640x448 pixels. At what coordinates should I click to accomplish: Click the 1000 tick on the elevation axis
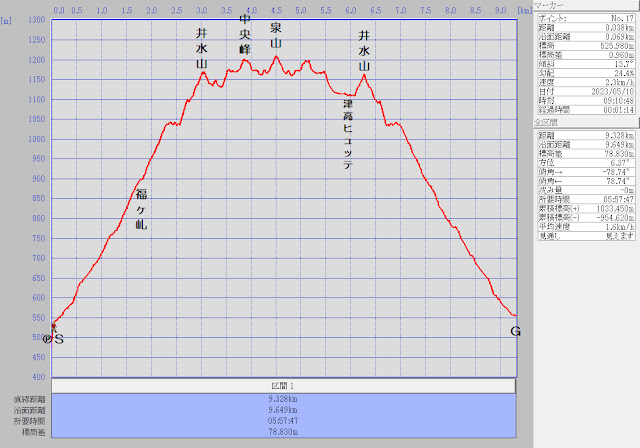[37, 139]
